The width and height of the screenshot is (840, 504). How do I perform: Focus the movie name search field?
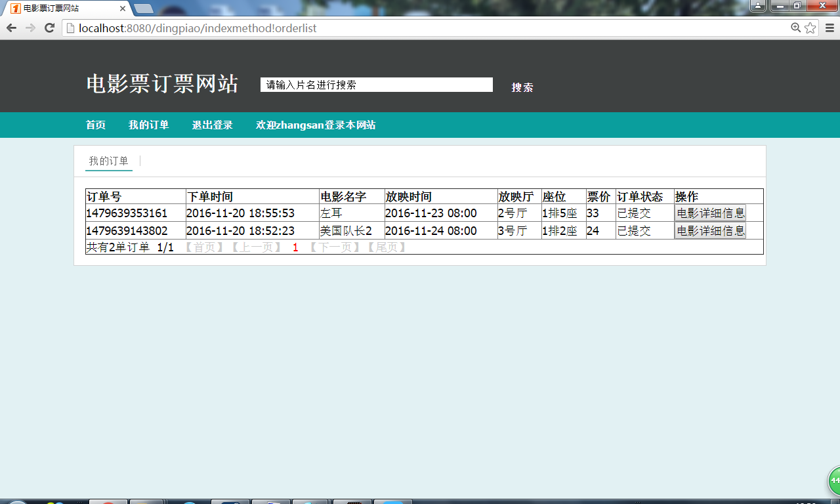coord(377,85)
